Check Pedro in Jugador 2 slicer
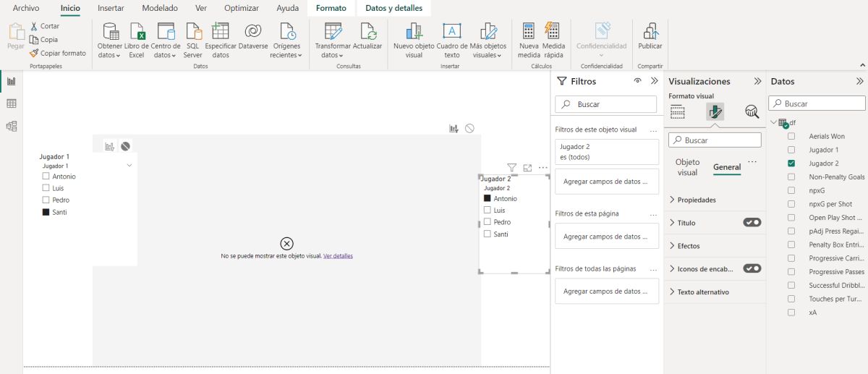Image resolution: width=868 pixels, height=374 pixels. (x=488, y=222)
